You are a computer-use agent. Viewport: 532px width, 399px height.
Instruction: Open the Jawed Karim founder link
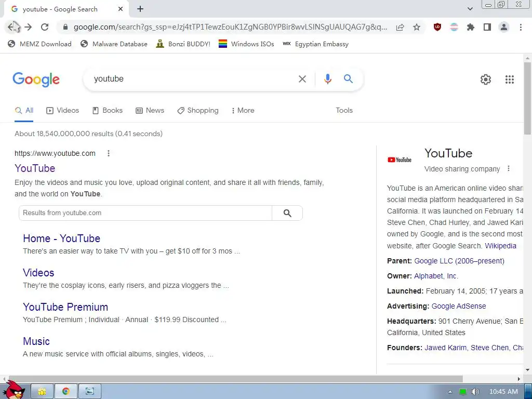445,348
